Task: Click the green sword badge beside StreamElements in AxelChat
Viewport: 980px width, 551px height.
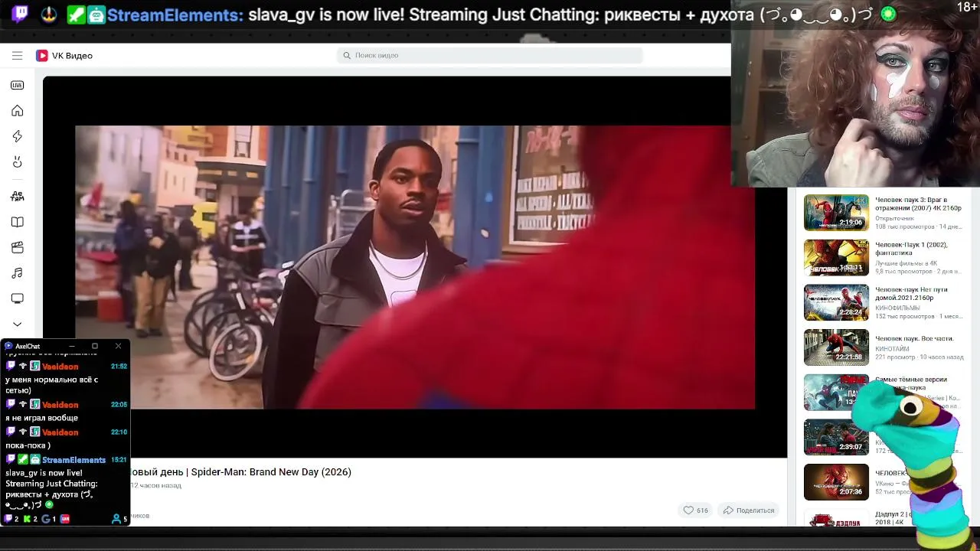Action: click(23, 460)
